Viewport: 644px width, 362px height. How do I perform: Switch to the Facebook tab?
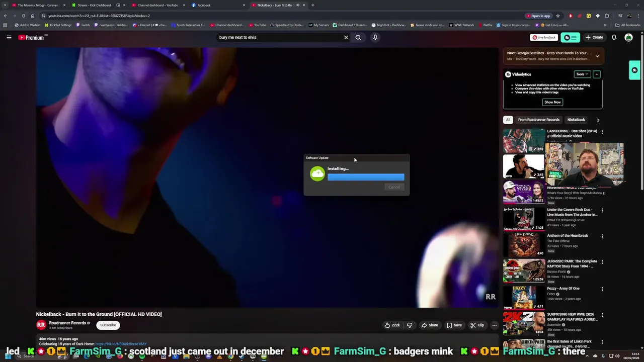coord(218,5)
